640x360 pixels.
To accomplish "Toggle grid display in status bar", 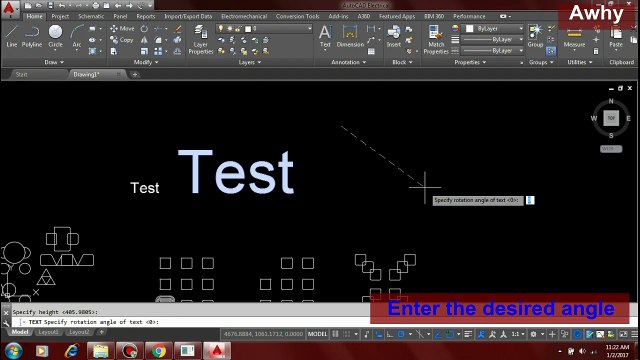I will click(x=335, y=334).
